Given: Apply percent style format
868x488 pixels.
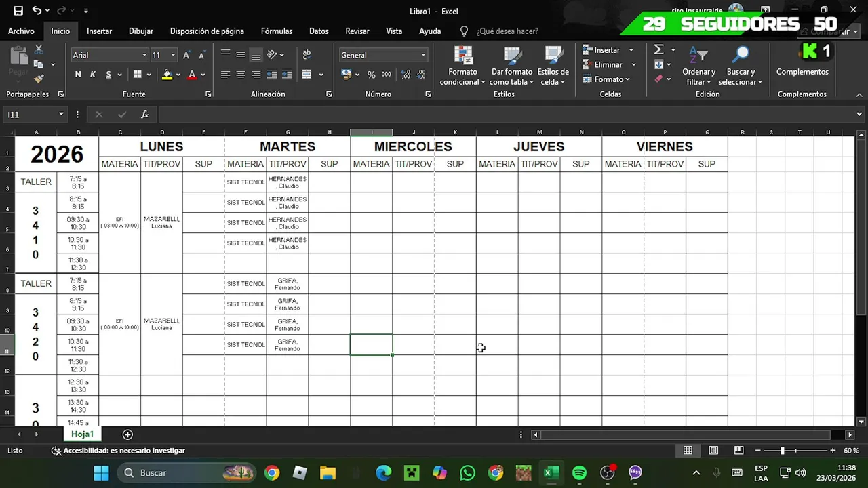Looking at the screenshot, I should pos(371,75).
